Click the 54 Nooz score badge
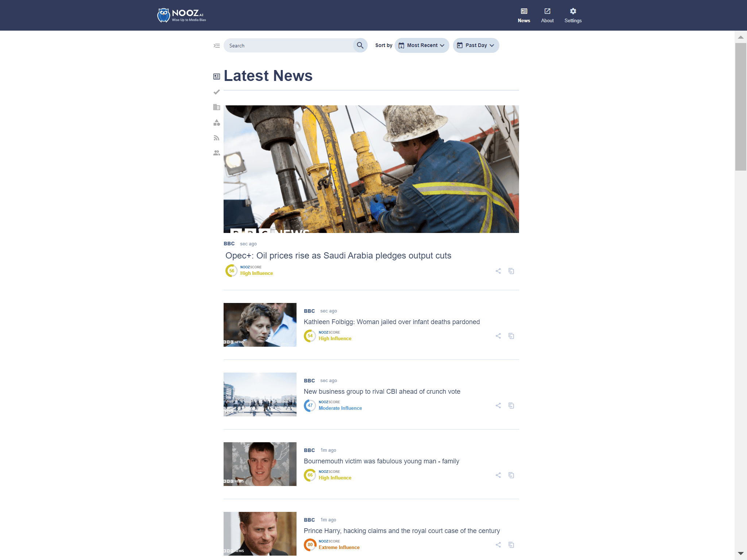The image size is (747, 560). pos(310,336)
